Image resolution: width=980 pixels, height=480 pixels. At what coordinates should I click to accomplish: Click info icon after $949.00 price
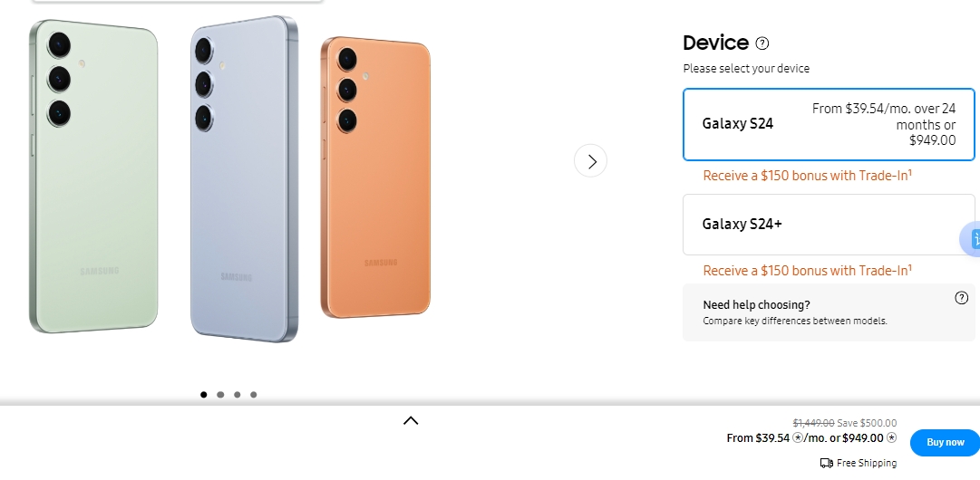pos(891,437)
